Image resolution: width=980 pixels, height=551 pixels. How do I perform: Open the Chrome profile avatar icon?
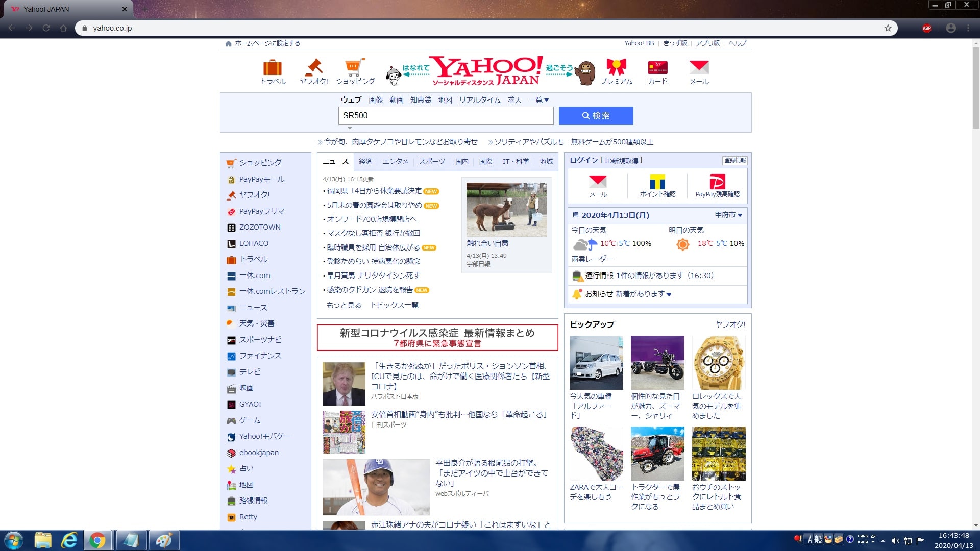point(951,28)
